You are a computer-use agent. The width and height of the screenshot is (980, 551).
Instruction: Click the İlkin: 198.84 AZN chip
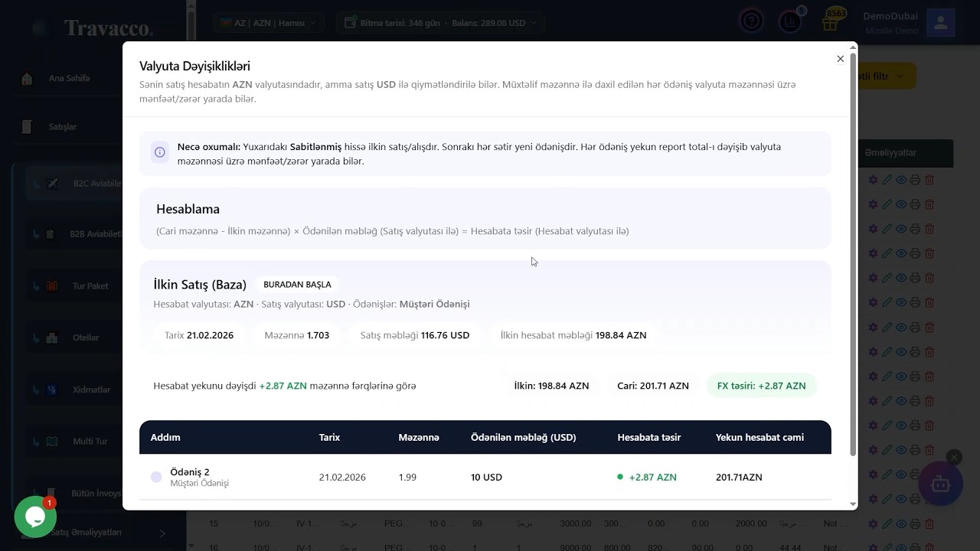[x=551, y=386]
